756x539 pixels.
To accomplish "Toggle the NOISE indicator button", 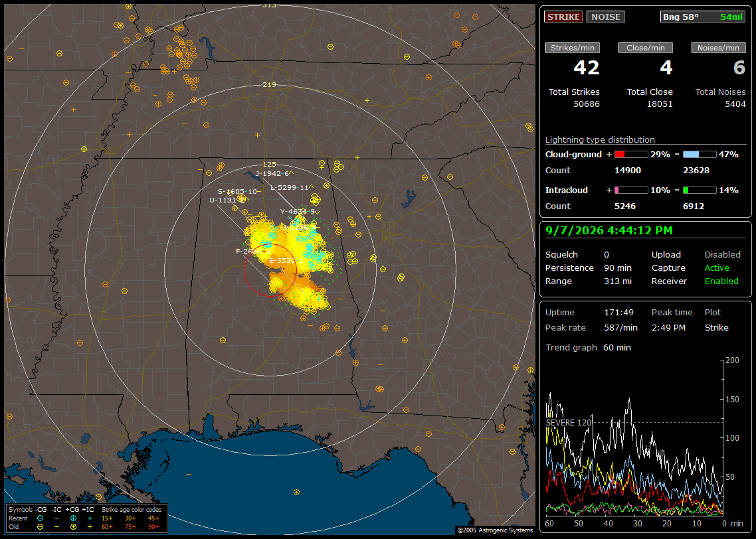I will pos(606,17).
